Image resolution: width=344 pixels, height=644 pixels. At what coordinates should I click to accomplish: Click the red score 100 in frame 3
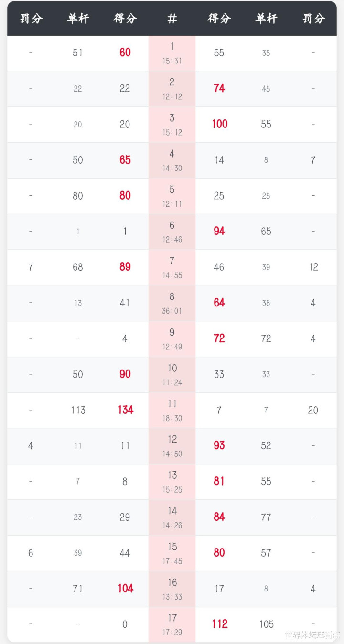pos(219,124)
